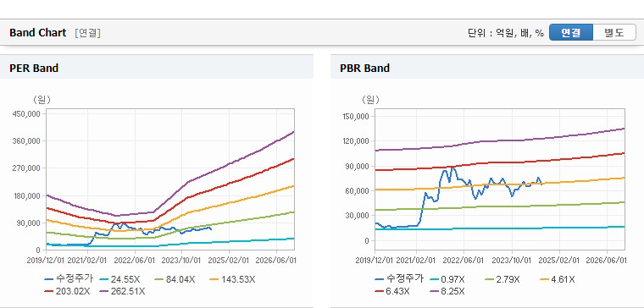Viewport: 644px width, 308px height.
Task: Switch to the 별도 view
Action: tap(614, 33)
